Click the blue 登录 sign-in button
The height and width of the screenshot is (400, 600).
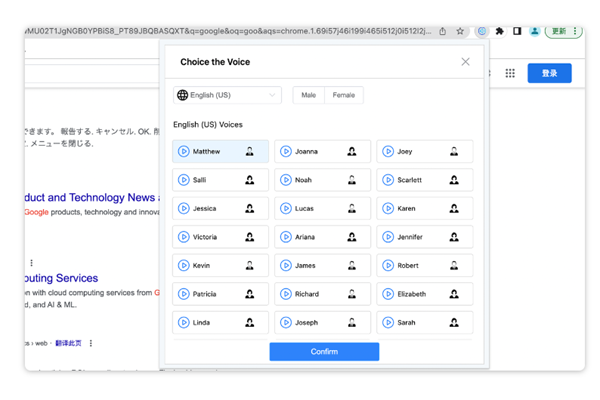coord(549,73)
